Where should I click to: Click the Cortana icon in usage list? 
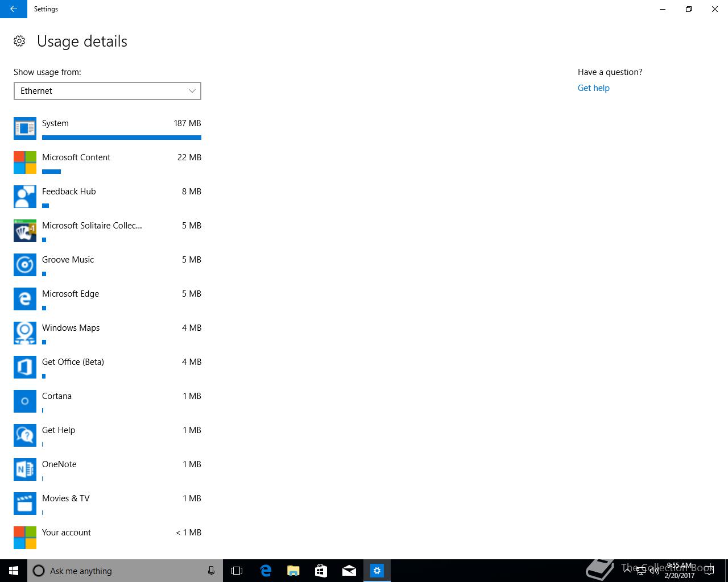click(x=25, y=401)
